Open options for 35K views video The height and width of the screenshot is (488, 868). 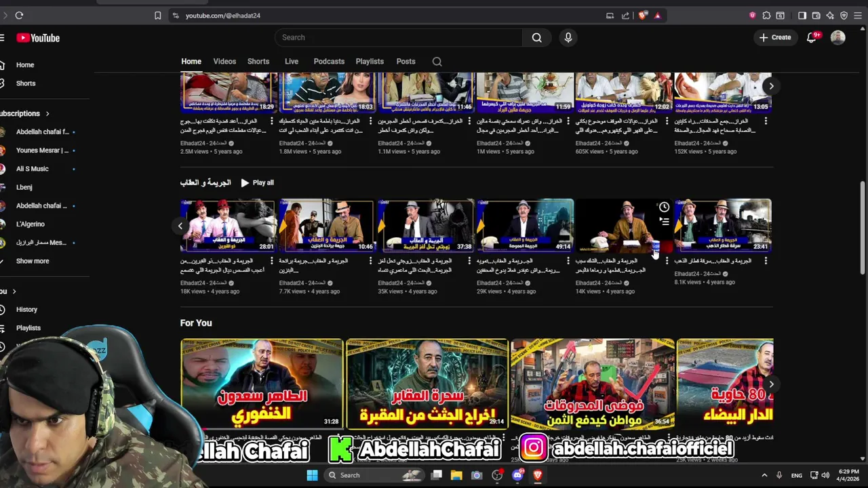(x=470, y=261)
